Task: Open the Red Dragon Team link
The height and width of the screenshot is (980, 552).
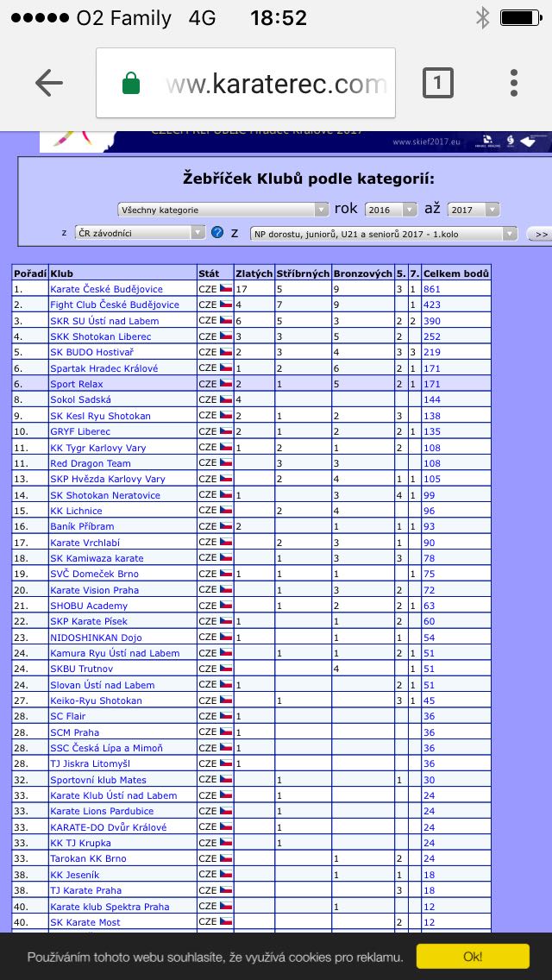Action: (x=90, y=463)
